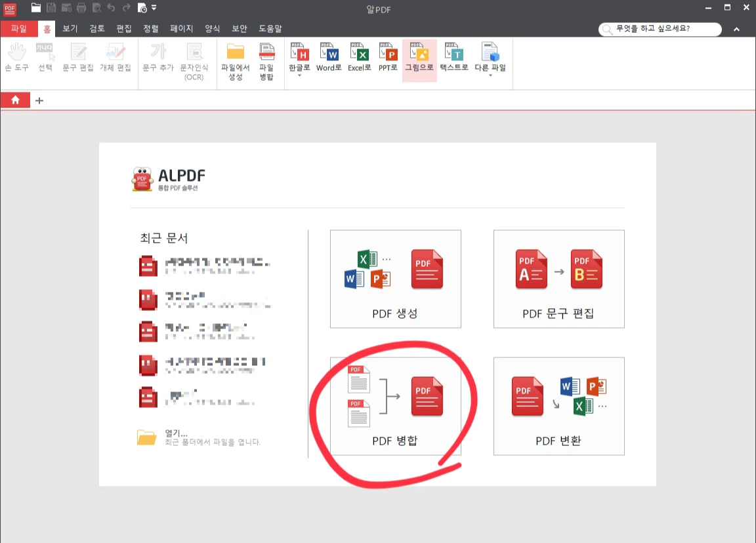Screen dimensions: 756x543
Task: Add a new tab with plus
Action: (x=39, y=100)
